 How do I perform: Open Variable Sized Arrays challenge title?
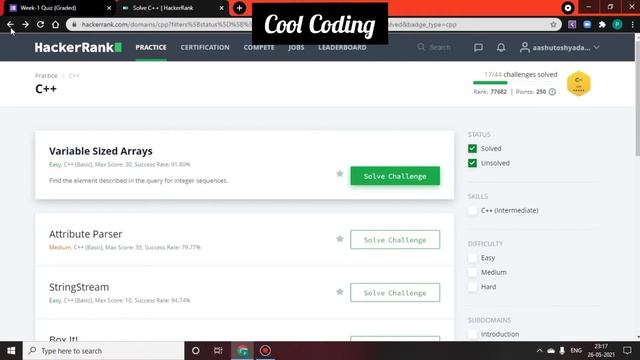tap(100, 151)
